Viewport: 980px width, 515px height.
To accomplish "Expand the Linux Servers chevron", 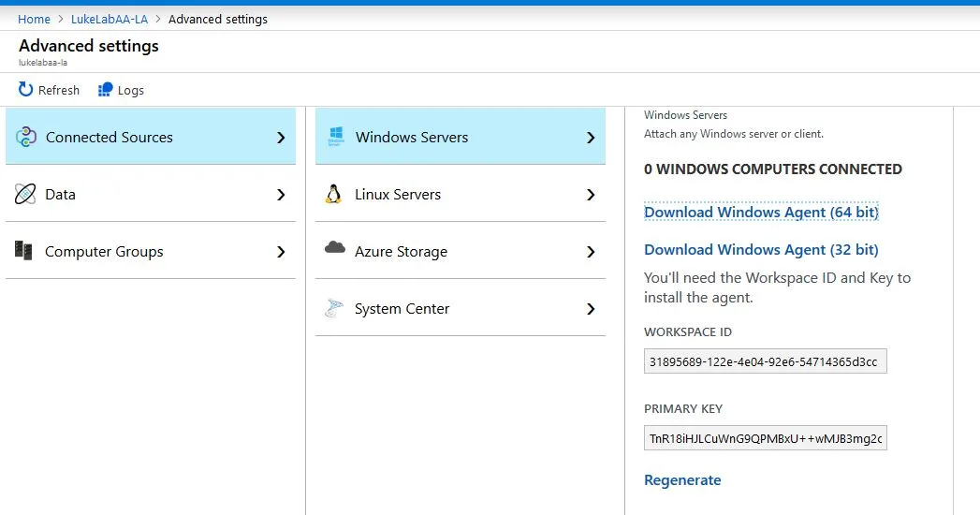I will 591,195.
